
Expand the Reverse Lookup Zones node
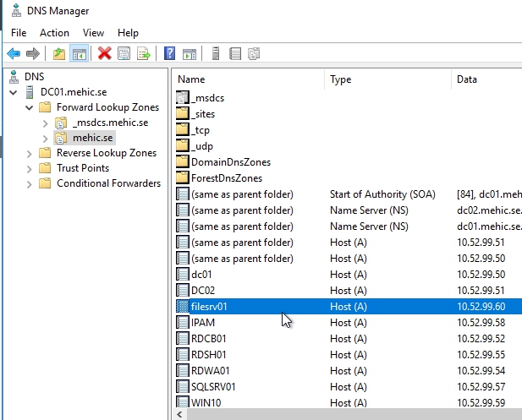(29, 153)
